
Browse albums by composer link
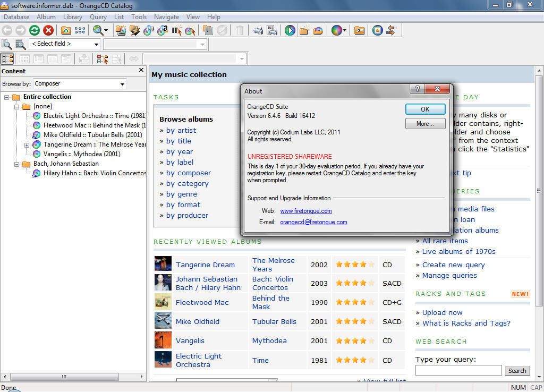[x=189, y=173]
